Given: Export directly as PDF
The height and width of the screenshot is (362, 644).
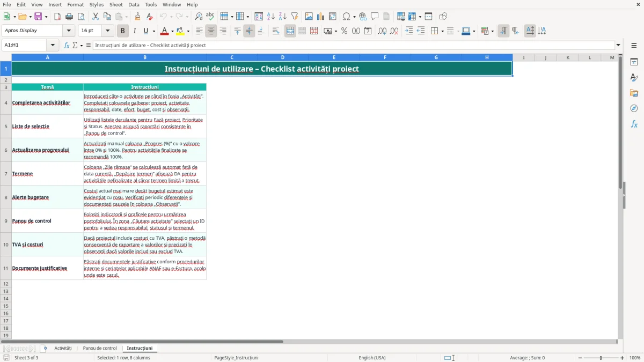Looking at the screenshot, I should coord(57,17).
